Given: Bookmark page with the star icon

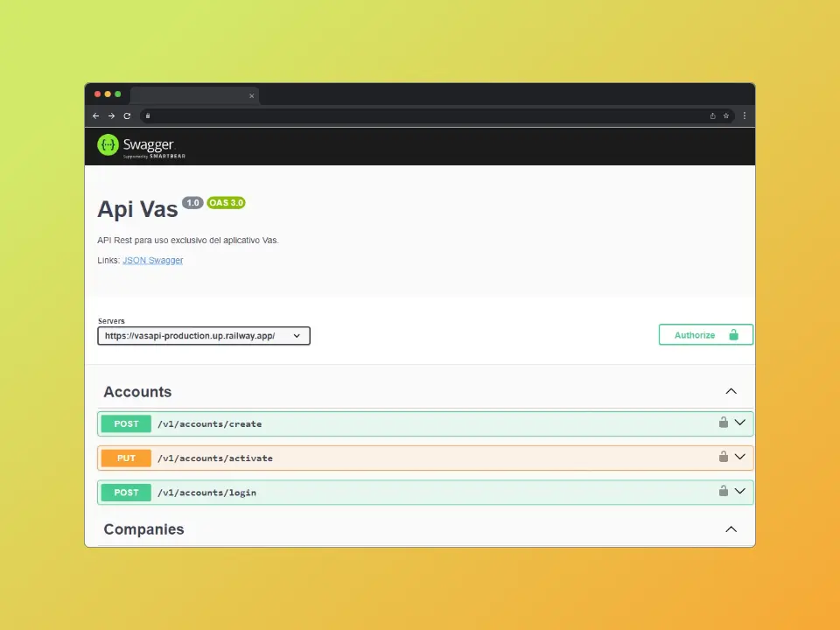Looking at the screenshot, I should pyautogui.click(x=726, y=115).
